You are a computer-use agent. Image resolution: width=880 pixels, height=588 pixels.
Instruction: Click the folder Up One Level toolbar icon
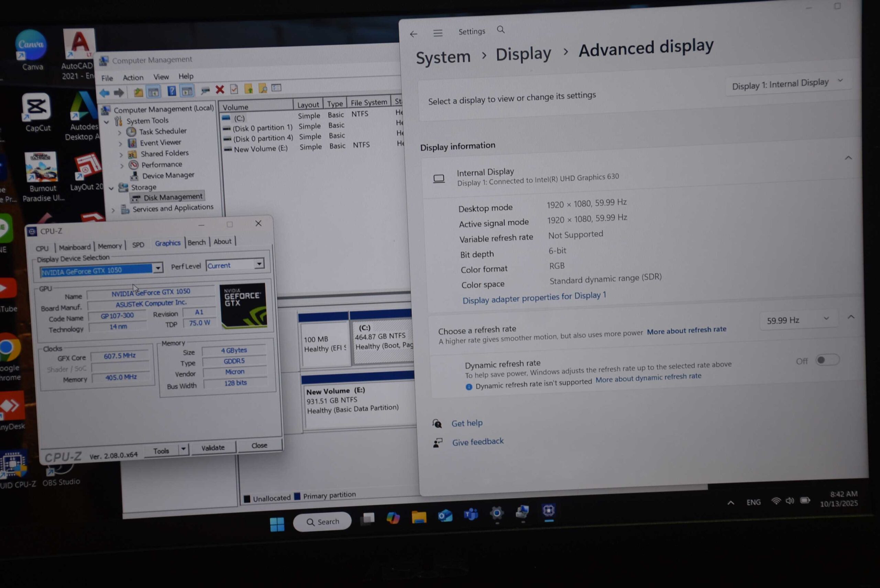pos(139,92)
